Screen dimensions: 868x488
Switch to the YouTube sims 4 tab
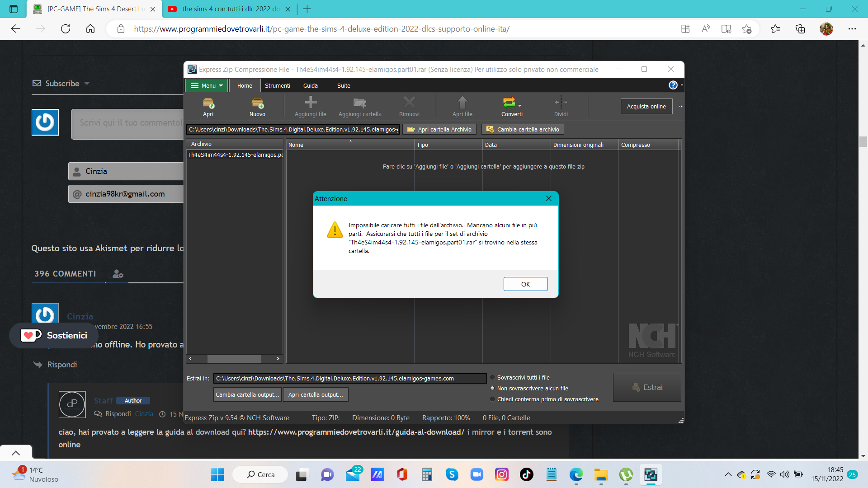tap(230, 9)
